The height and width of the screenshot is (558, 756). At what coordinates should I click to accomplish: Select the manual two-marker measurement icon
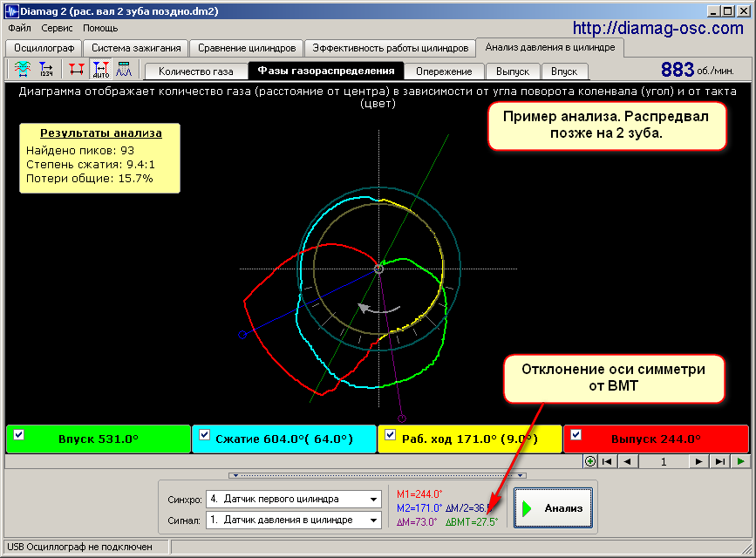pyautogui.click(x=76, y=70)
